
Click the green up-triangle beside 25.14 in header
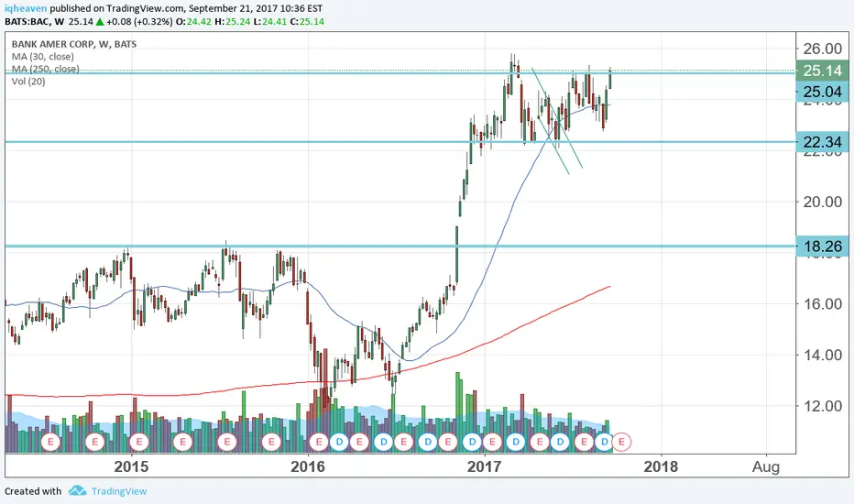(x=100, y=22)
